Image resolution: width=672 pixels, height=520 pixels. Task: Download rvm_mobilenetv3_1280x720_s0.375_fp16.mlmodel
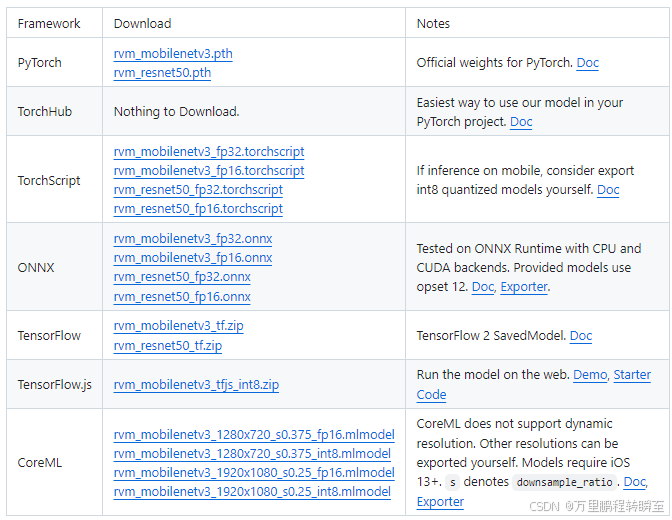click(254, 435)
